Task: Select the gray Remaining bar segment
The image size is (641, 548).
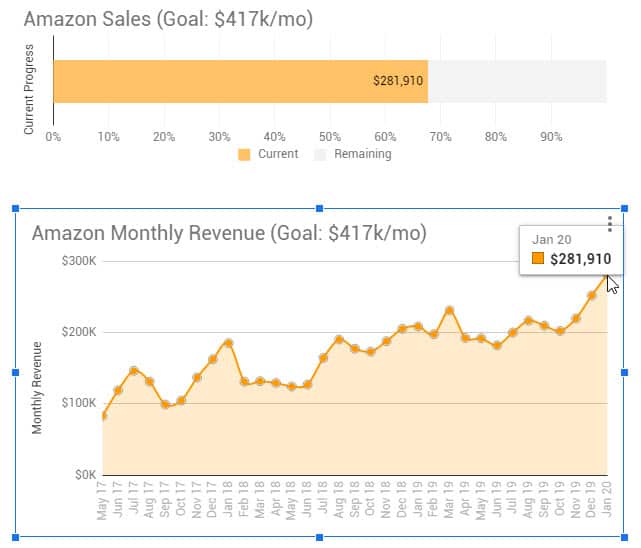Action: 517,81
